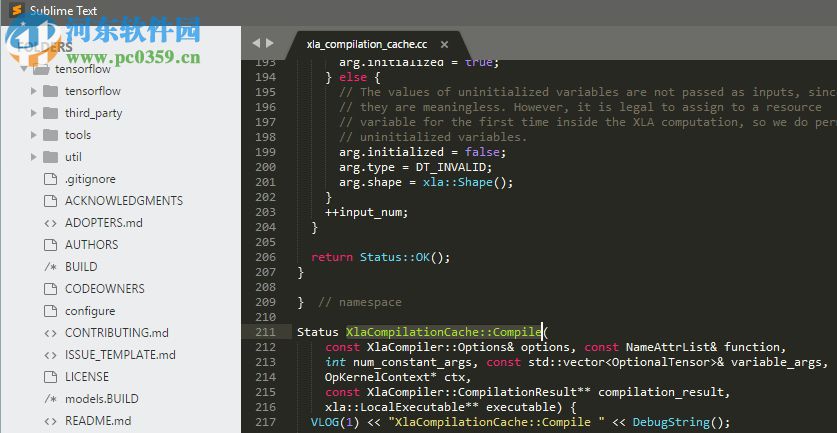Click the AUTHORS file icon

(50, 245)
